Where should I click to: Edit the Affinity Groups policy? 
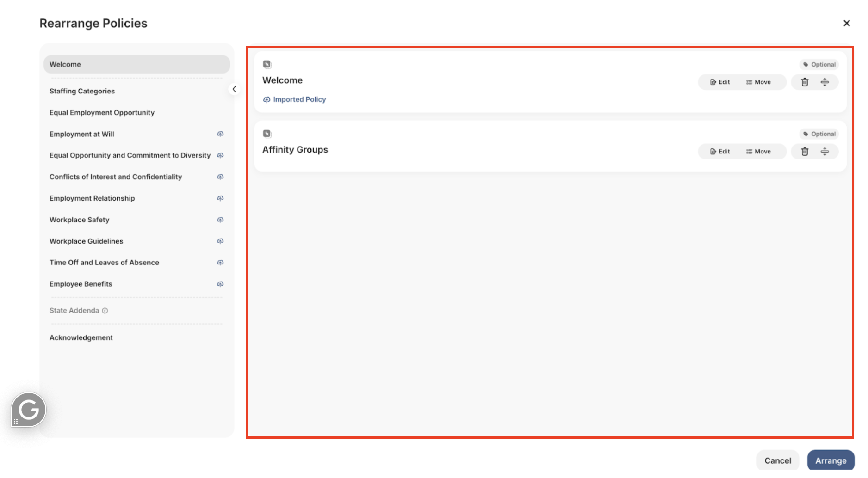click(x=720, y=152)
